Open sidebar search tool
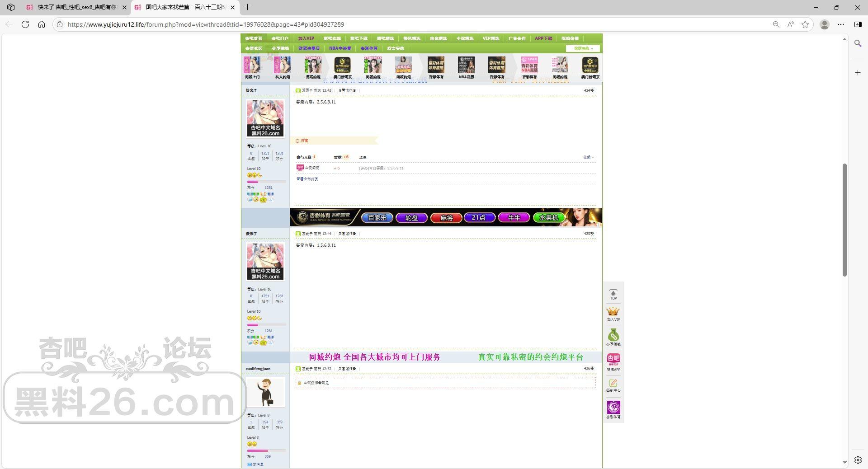 pos(858,43)
